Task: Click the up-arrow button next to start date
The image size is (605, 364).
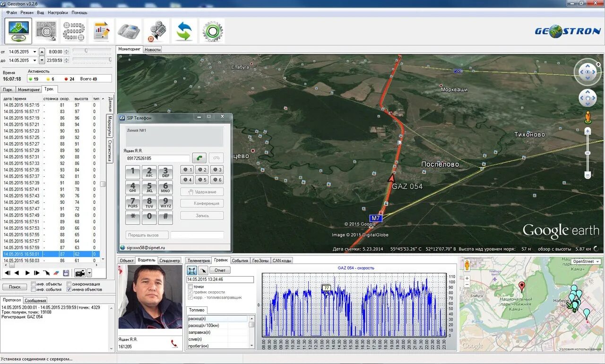Action: tap(42, 52)
